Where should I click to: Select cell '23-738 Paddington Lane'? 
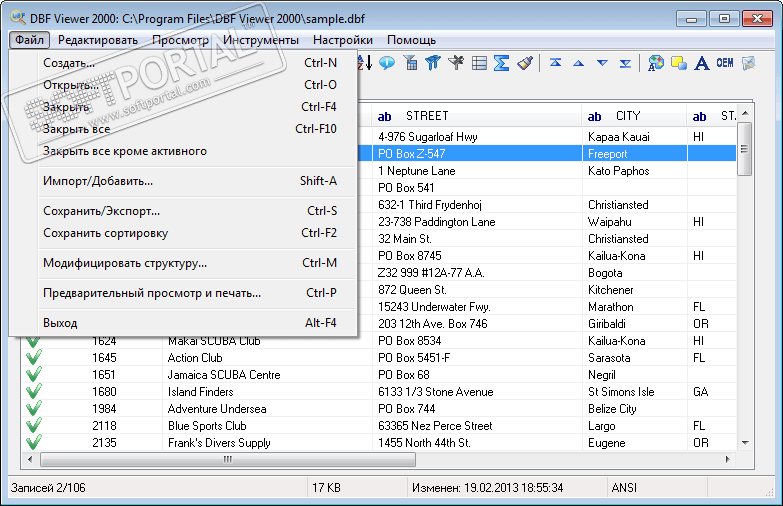coord(477,222)
